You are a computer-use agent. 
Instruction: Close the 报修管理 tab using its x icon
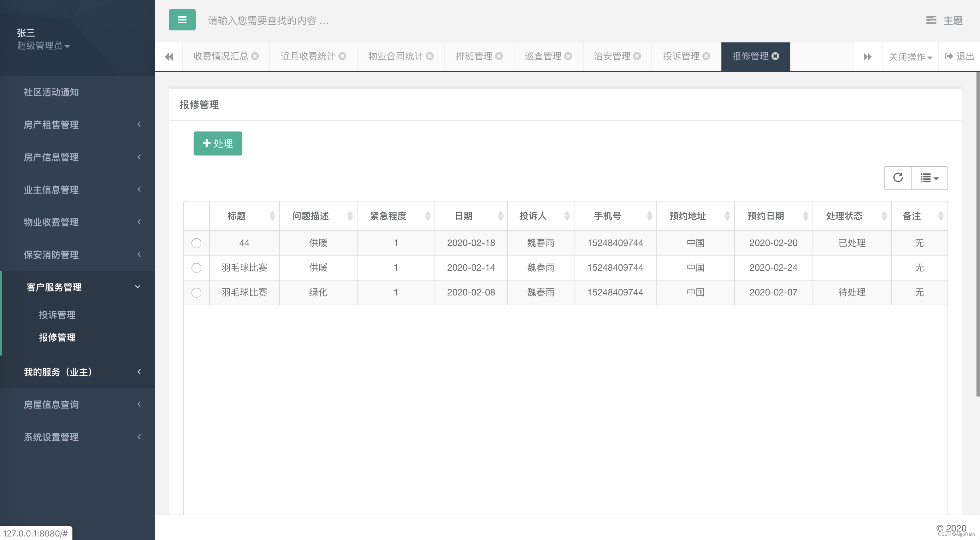[775, 56]
